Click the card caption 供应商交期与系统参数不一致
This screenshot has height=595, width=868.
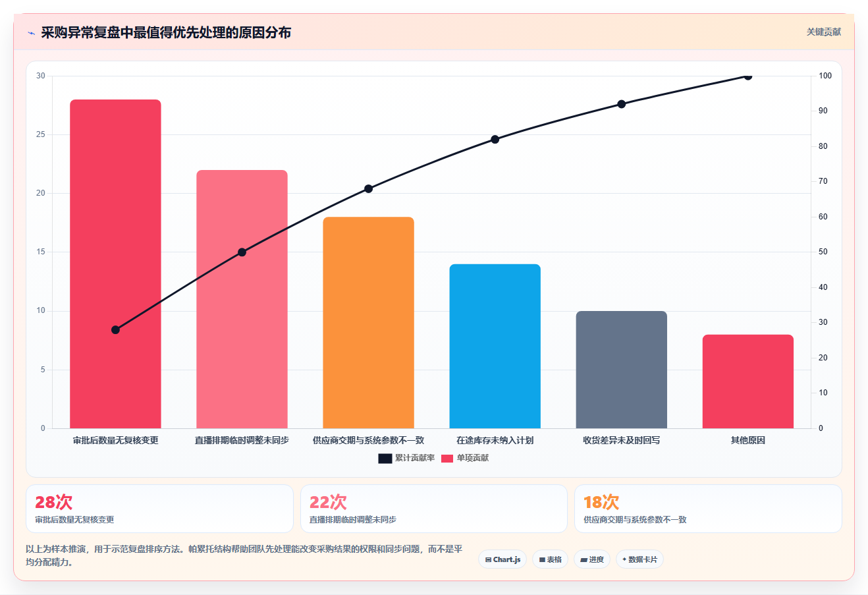coord(635,520)
